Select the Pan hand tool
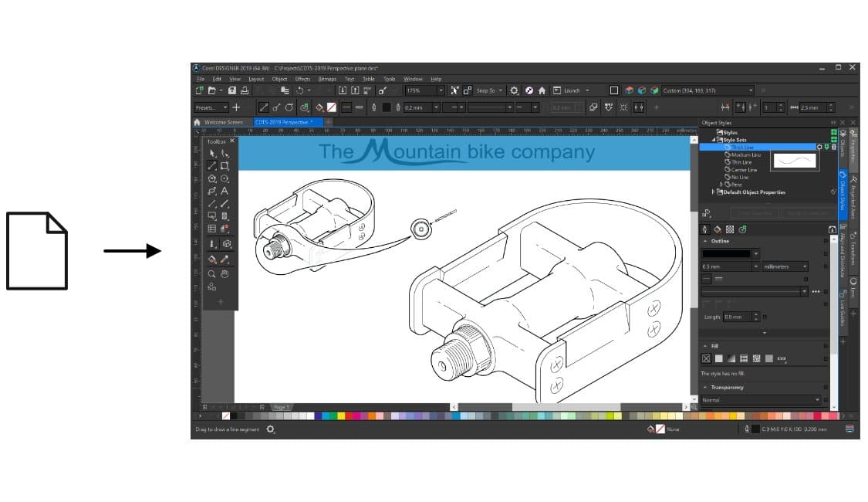 [x=225, y=273]
